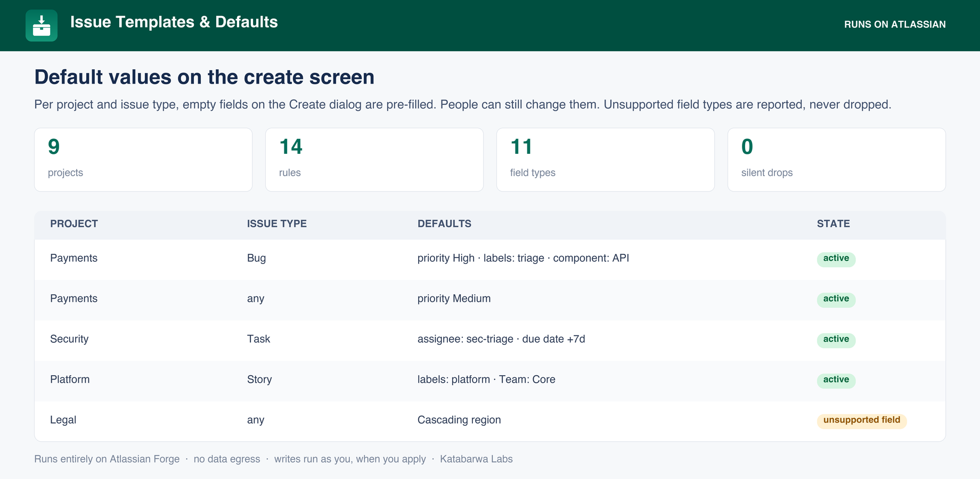Click the active badge in Security row

pos(836,340)
